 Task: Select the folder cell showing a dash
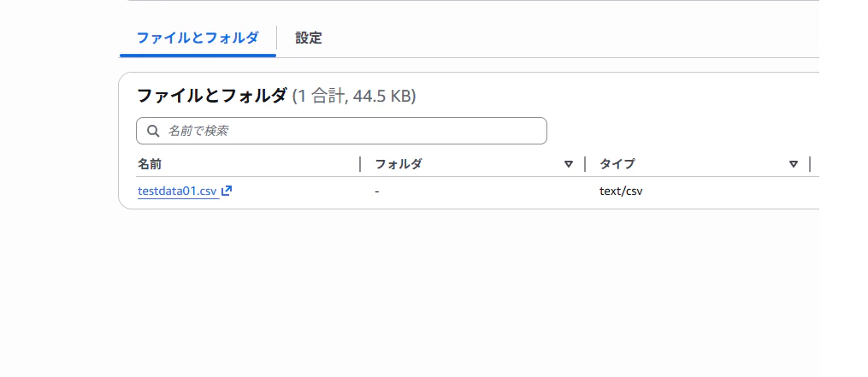[x=377, y=191]
